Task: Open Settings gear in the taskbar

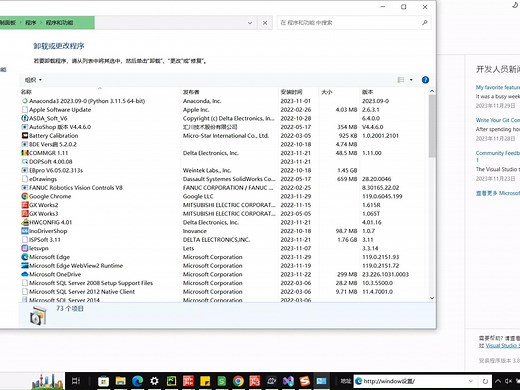Action: 154,381
